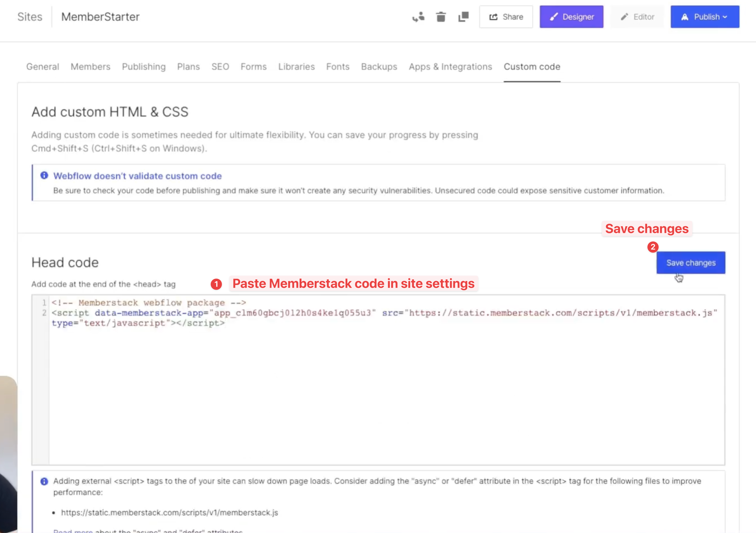
Task: Open the Editor
Action: point(637,17)
